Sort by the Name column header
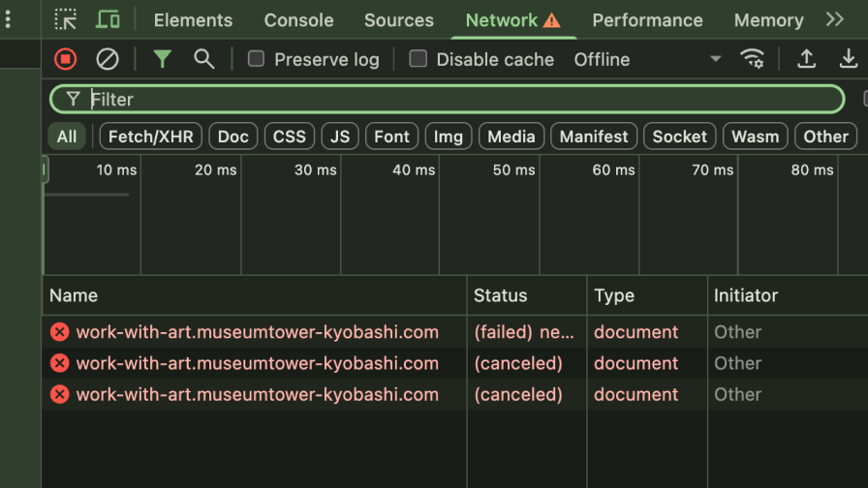Viewport: 868px width, 488px height. [x=255, y=295]
